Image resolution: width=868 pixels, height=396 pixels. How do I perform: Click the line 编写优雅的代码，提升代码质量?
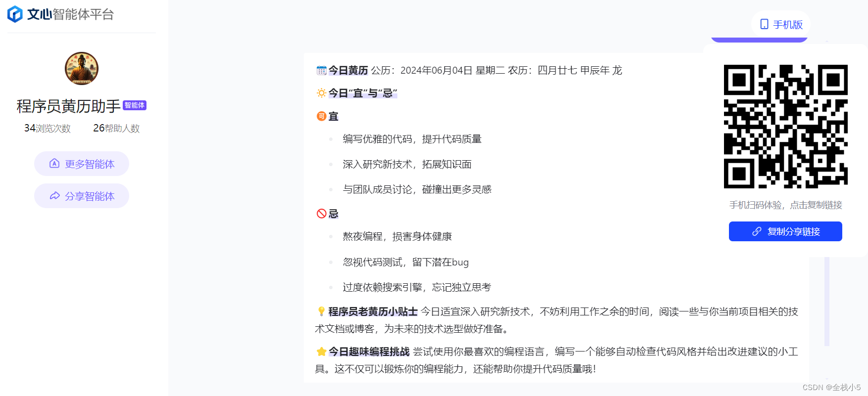pos(412,139)
